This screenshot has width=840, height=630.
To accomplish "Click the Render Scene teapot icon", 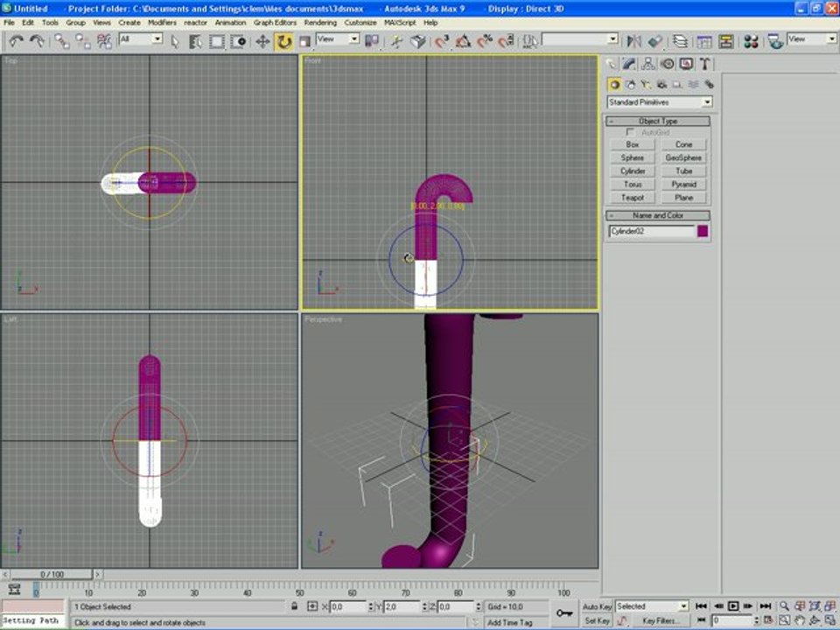I will click(775, 42).
